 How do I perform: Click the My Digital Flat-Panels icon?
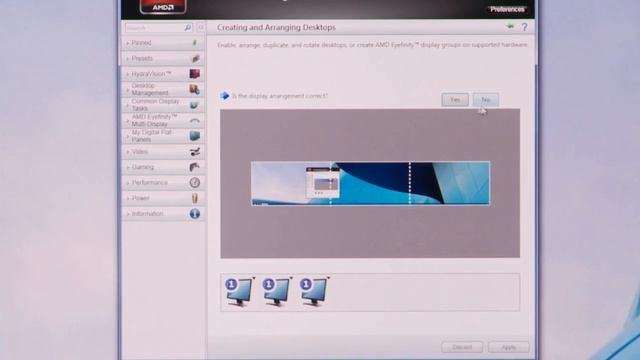click(x=195, y=136)
